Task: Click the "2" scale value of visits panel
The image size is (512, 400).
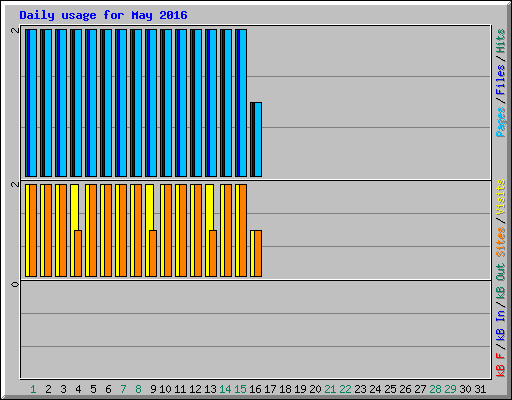Action: pyautogui.click(x=15, y=184)
